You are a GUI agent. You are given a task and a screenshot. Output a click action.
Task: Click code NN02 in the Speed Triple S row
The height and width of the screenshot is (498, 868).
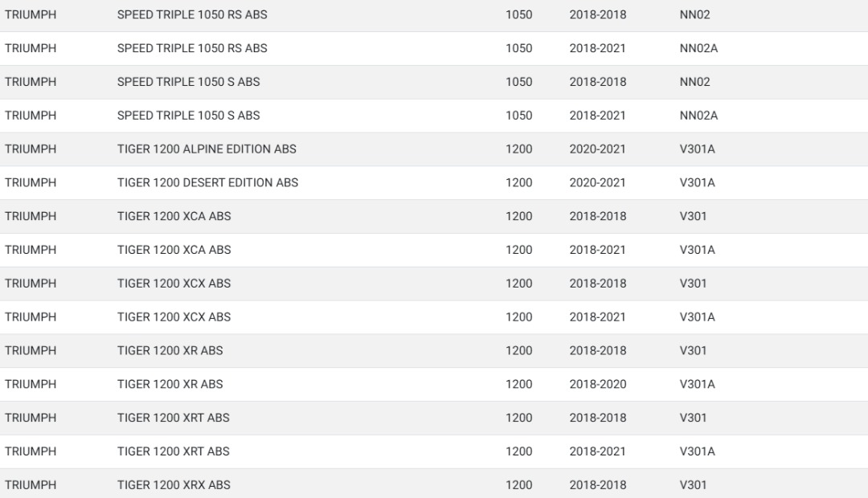(694, 82)
